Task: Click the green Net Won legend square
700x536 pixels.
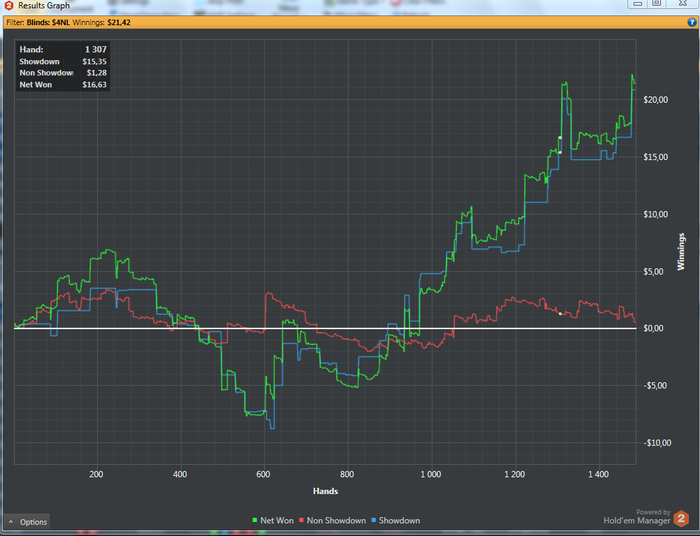Action: click(255, 520)
